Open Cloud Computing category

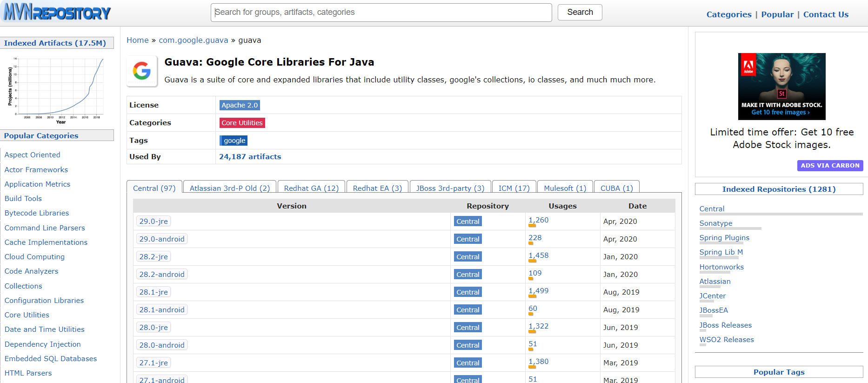[x=34, y=257]
